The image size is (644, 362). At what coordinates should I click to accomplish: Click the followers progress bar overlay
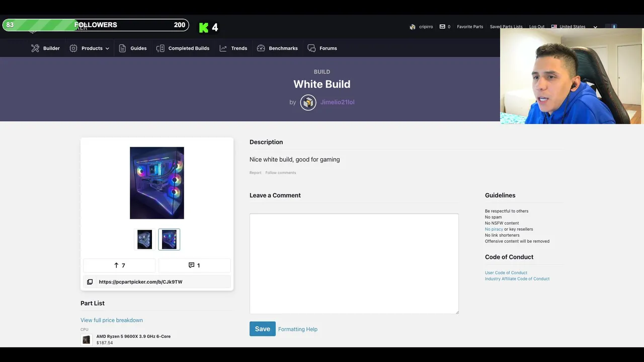click(x=96, y=25)
